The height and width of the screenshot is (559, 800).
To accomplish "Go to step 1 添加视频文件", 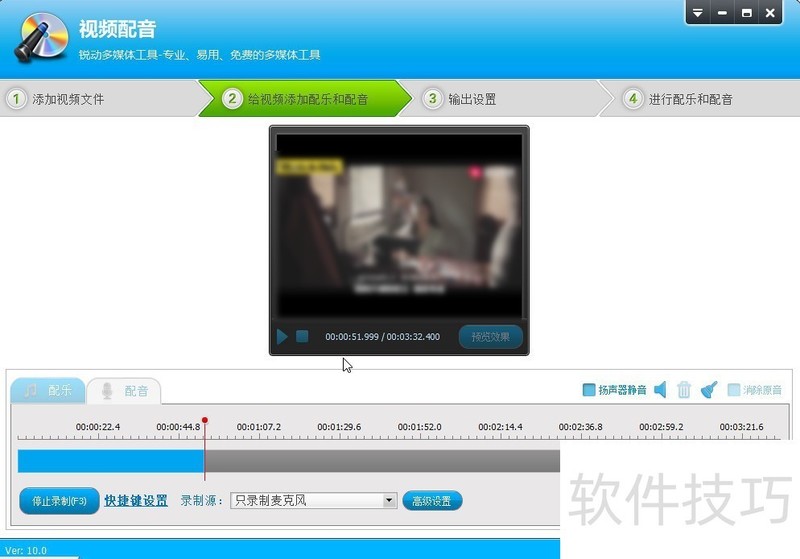I will point(60,99).
